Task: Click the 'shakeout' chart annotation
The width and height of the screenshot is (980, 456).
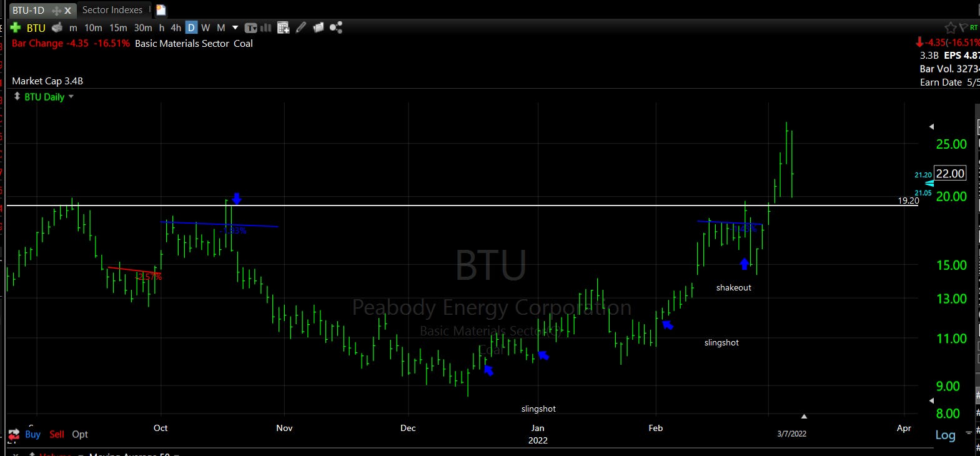Action: click(734, 287)
